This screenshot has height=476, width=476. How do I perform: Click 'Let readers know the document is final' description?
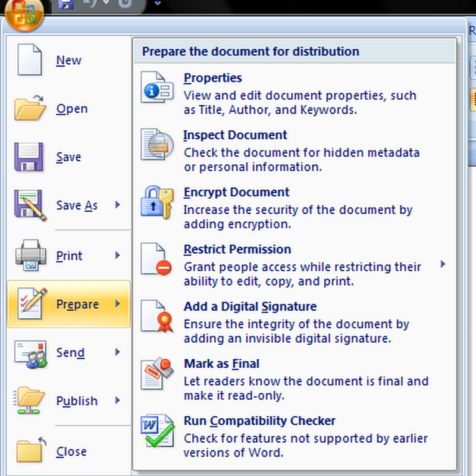coord(306,389)
